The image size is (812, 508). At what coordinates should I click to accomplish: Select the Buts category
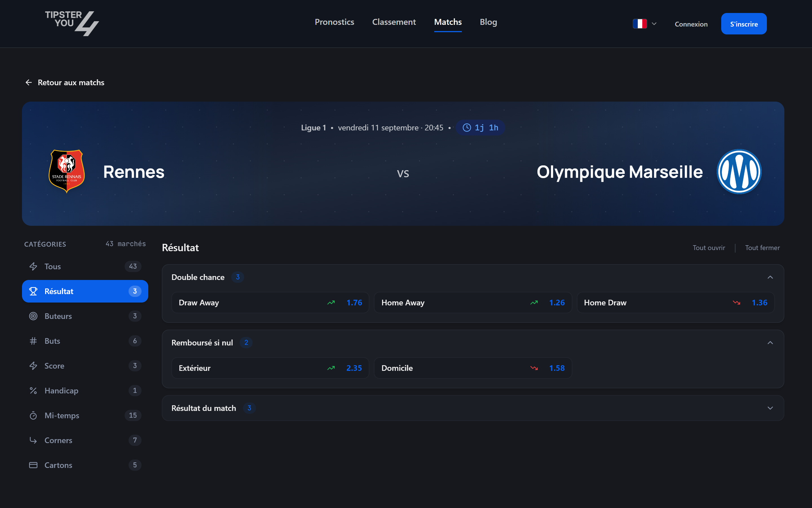click(x=85, y=341)
